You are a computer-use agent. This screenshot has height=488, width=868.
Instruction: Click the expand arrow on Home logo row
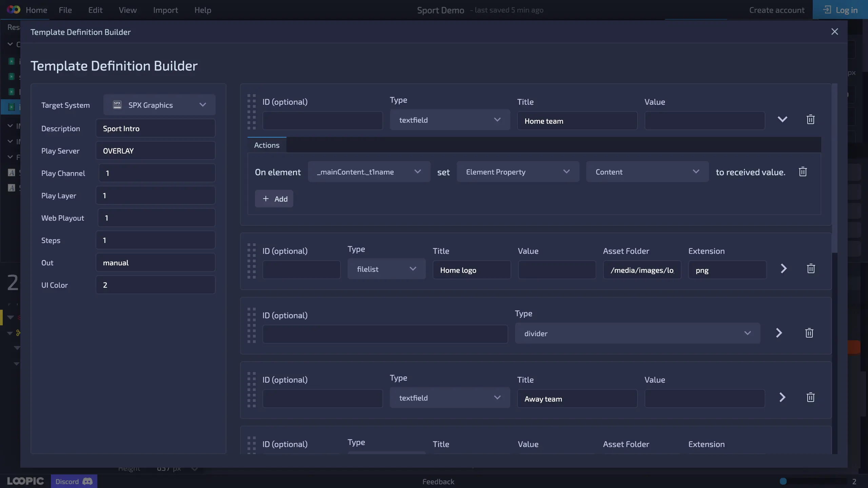783,269
